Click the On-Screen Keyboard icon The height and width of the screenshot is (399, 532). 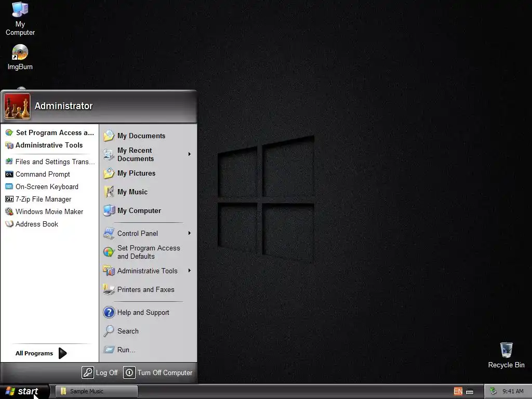tap(9, 187)
